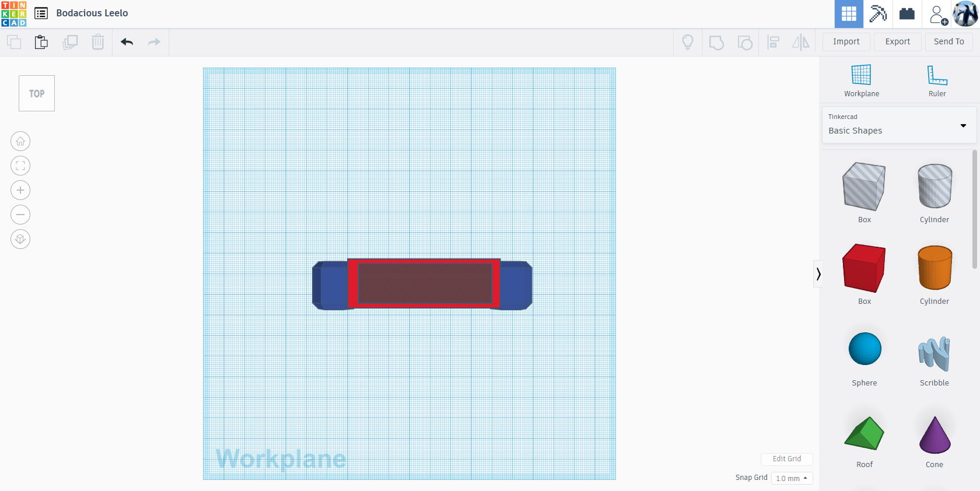Open the Snap Grid 1.0 mm dropdown
This screenshot has width=980, height=491.
tap(792, 478)
